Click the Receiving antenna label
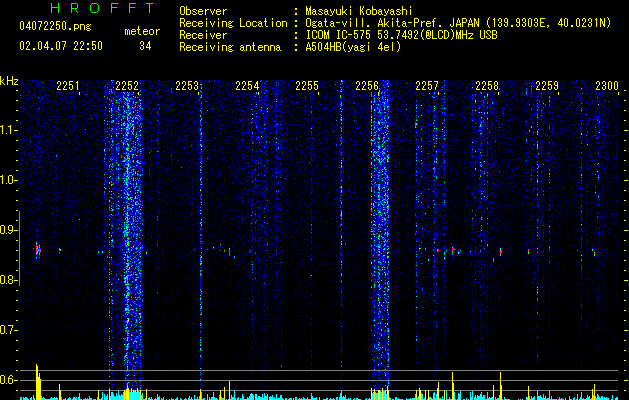Screen dimensions: 629x400 tap(230, 47)
